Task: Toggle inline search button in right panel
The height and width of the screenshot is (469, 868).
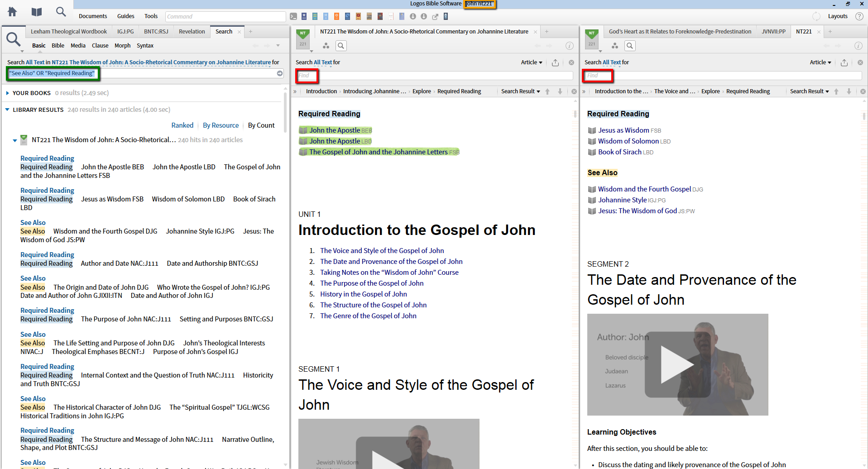Action: tap(629, 46)
